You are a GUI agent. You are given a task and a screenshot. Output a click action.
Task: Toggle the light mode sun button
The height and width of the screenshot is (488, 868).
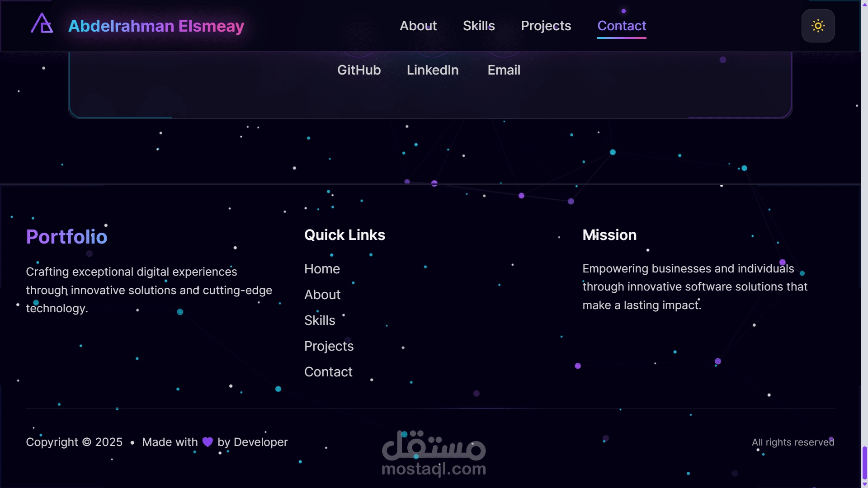[818, 26]
